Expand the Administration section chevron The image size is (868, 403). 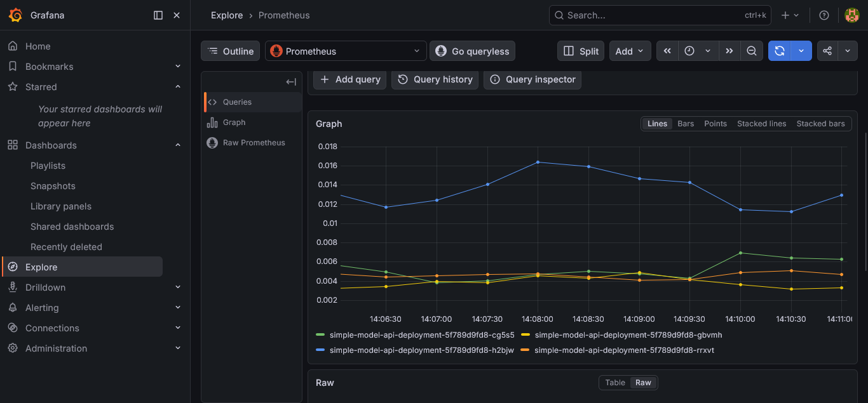point(178,348)
